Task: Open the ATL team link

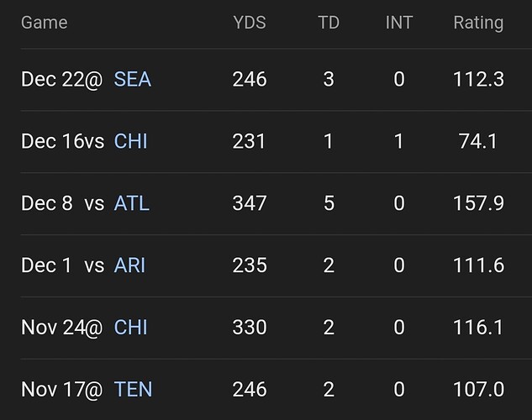Action: [131, 203]
